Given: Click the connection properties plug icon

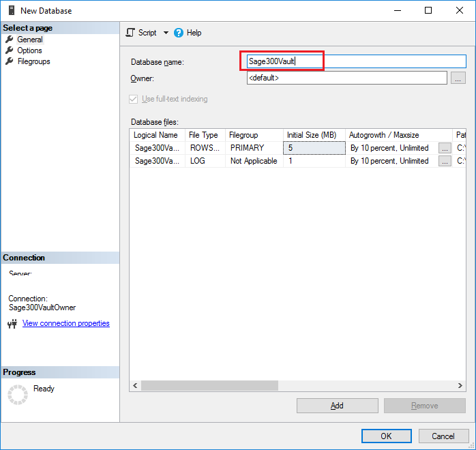Looking at the screenshot, I should tap(12, 324).
